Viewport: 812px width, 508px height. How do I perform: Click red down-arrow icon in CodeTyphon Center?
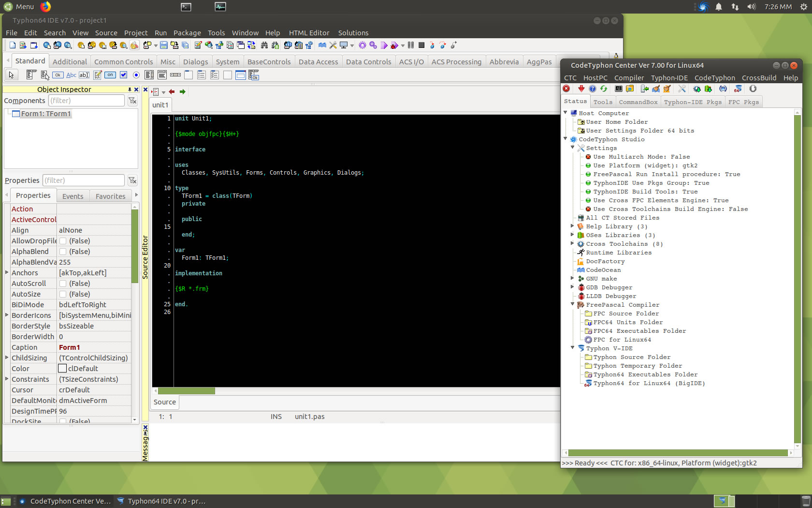[x=581, y=89]
